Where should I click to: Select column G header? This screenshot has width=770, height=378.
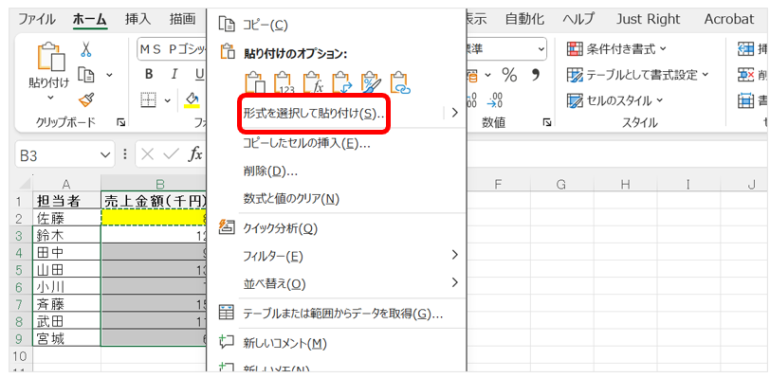click(561, 185)
